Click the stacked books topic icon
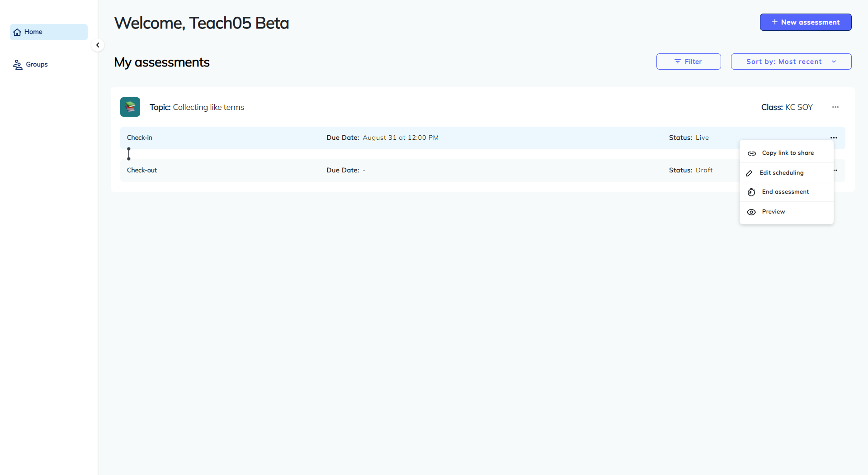 click(x=130, y=107)
